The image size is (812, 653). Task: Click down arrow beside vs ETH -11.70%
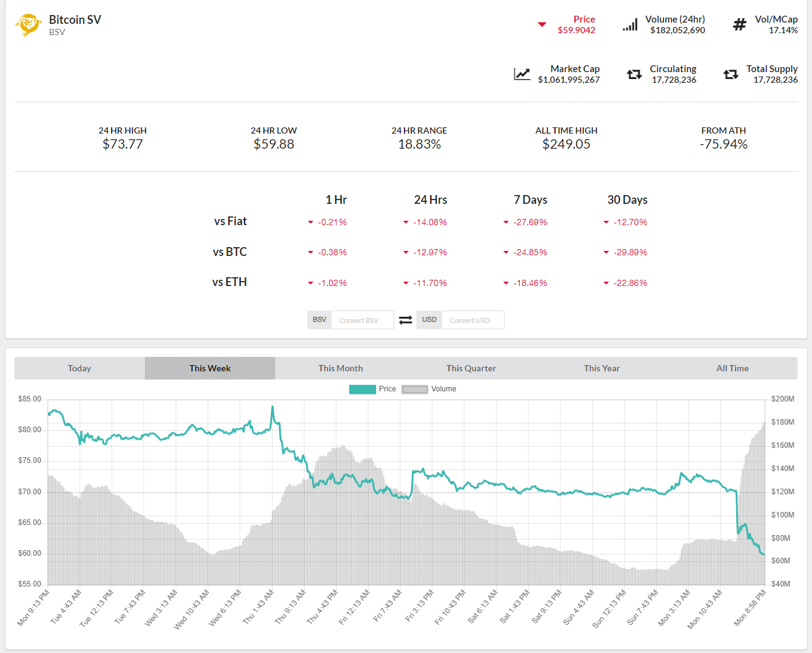pos(406,283)
